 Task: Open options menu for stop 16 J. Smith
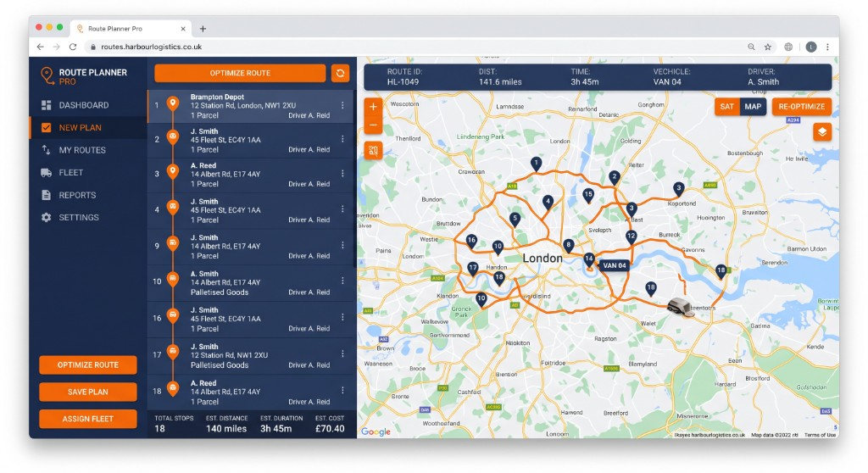pyautogui.click(x=342, y=317)
